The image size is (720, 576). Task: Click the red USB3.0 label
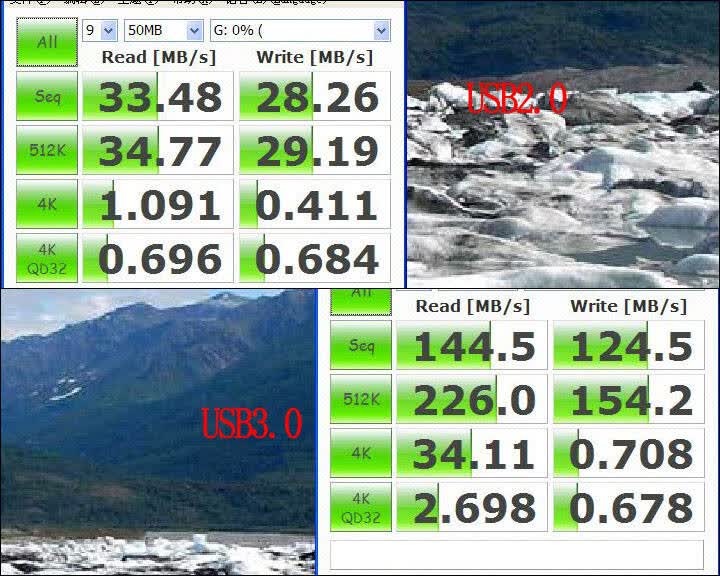click(252, 423)
